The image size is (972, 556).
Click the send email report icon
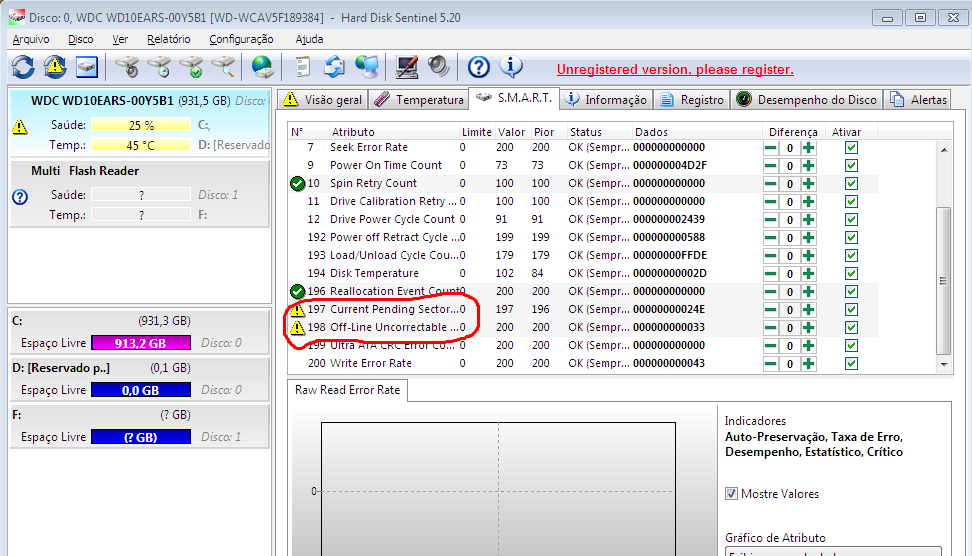[335, 66]
